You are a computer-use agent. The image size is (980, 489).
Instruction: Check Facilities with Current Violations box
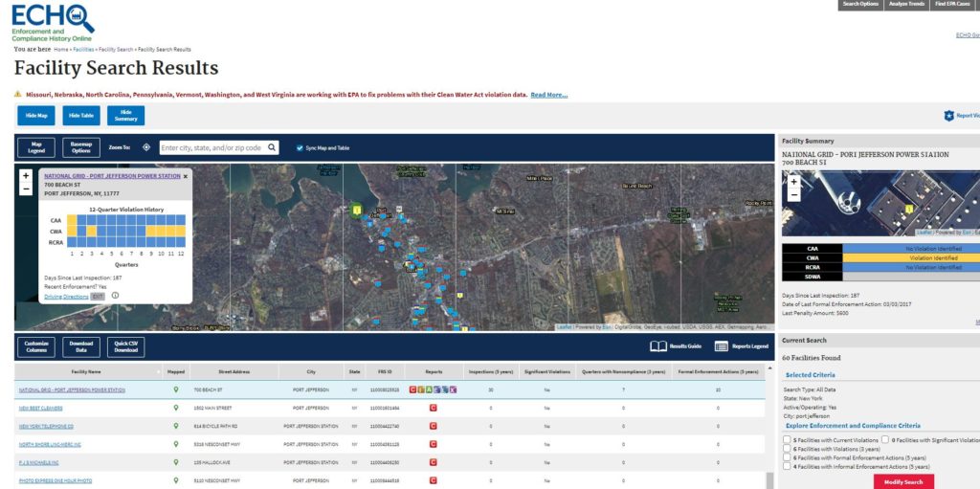click(787, 439)
